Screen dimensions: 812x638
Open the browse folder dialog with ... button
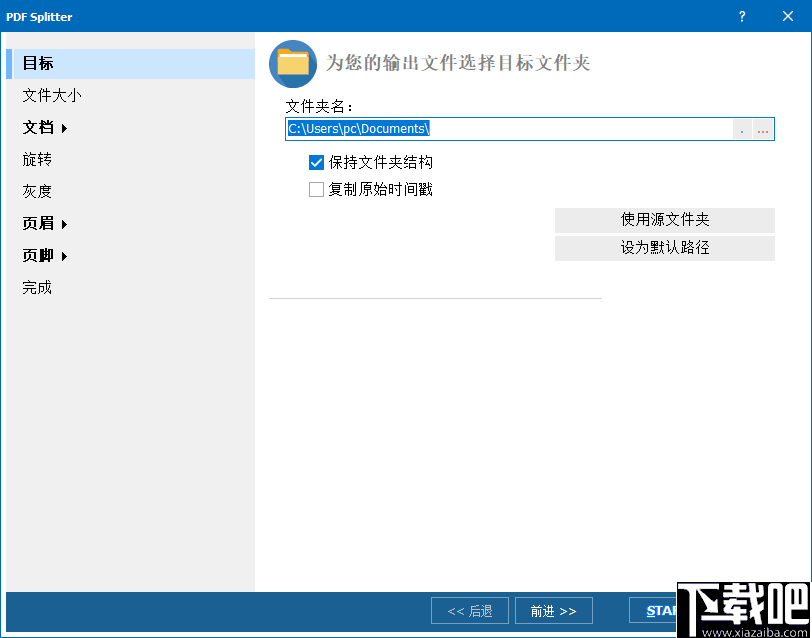[762, 129]
